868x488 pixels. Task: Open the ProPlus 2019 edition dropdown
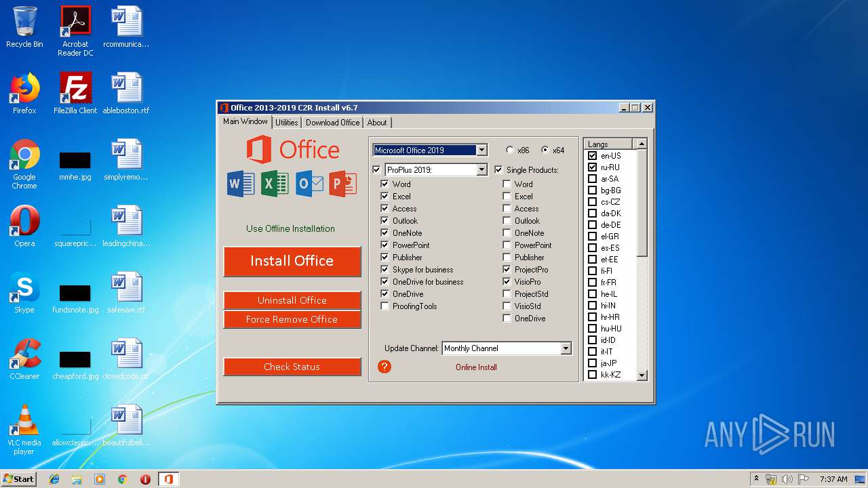[481, 170]
